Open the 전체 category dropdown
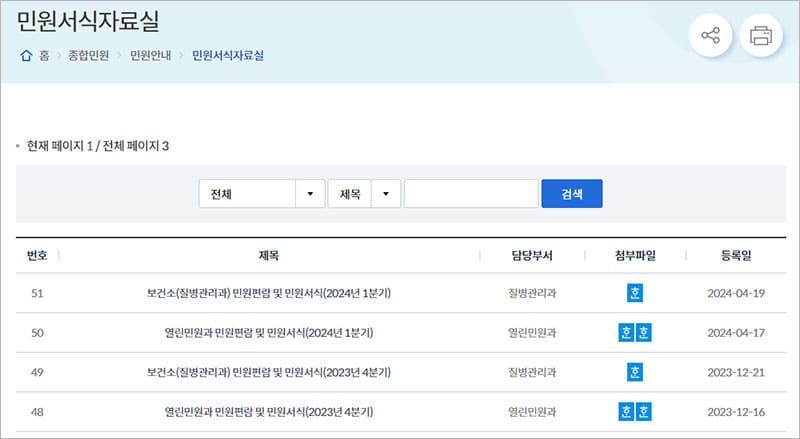The width and height of the screenshot is (800, 439). coord(262,194)
